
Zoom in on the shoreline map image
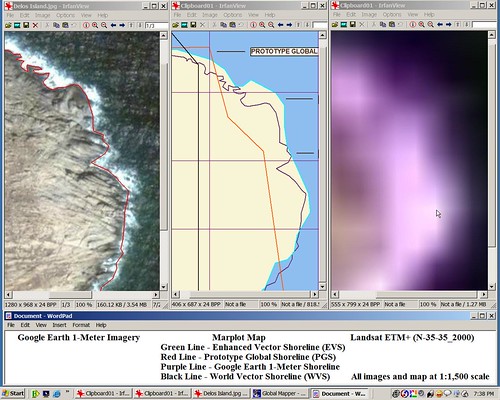click(x=262, y=25)
